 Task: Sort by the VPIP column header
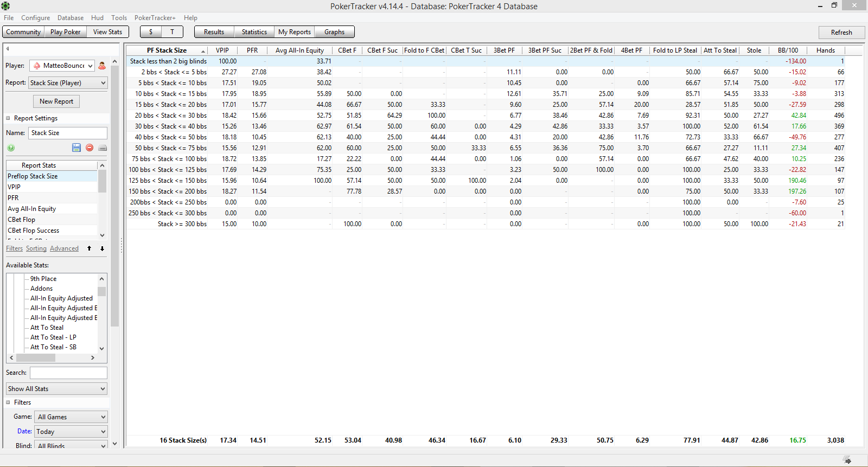(222, 50)
